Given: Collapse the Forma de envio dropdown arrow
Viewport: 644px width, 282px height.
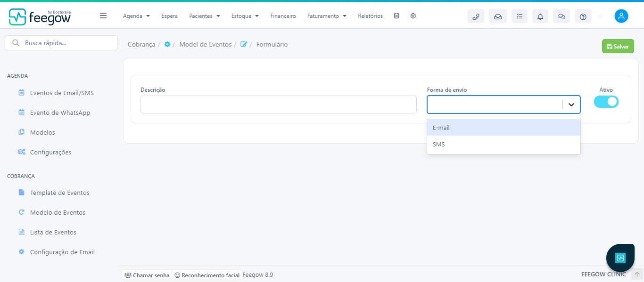Looking at the screenshot, I should tap(571, 105).
